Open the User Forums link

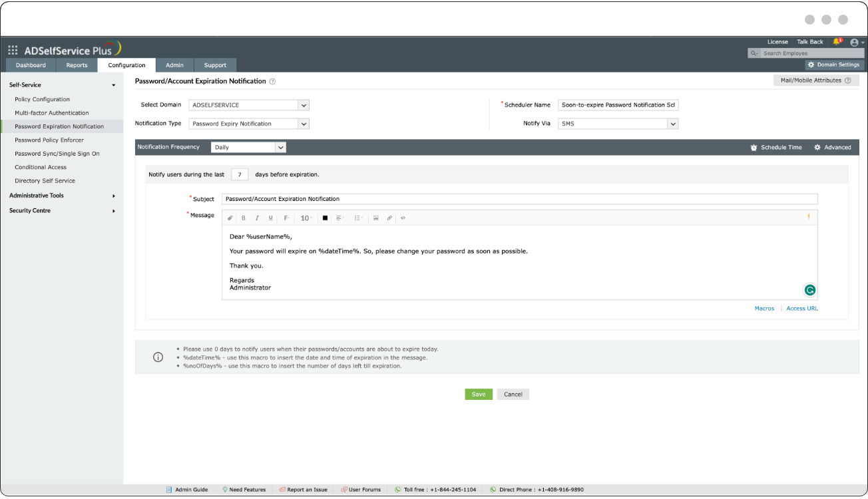click(361, 490)
